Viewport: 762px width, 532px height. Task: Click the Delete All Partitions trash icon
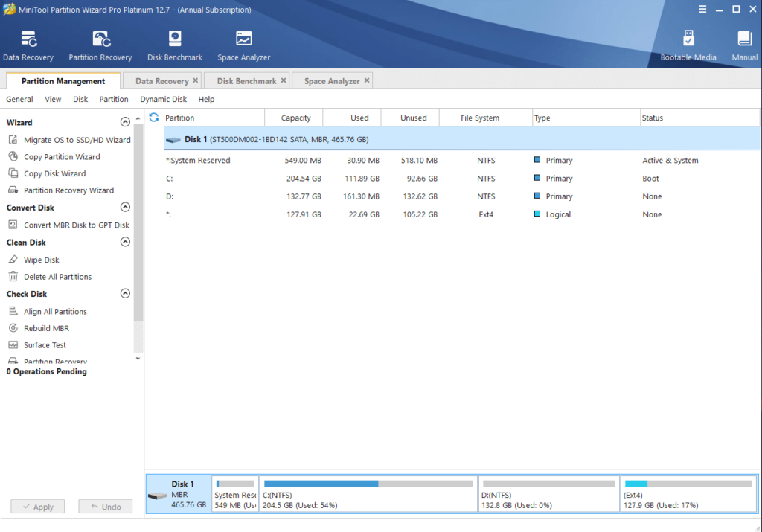(13, 277)
